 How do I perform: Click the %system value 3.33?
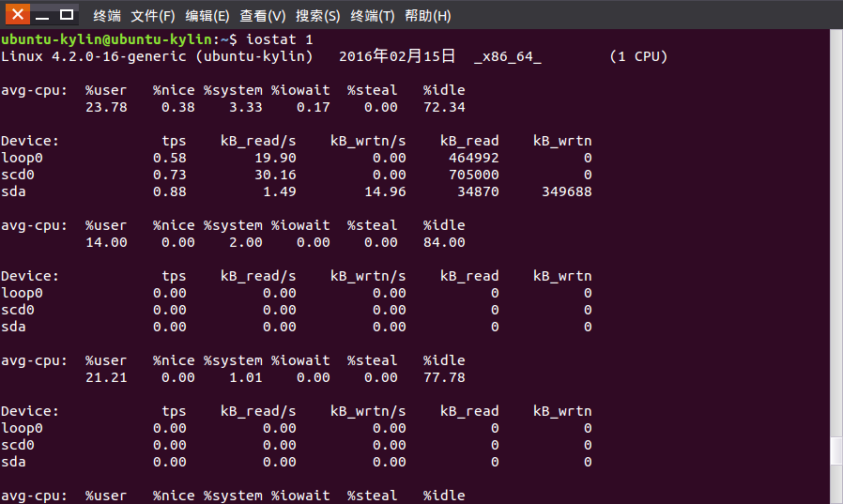pos(246,107)
